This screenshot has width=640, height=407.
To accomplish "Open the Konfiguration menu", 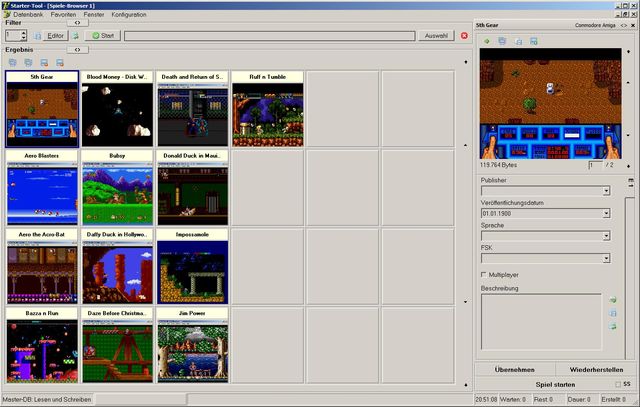I will coord(129,14).
